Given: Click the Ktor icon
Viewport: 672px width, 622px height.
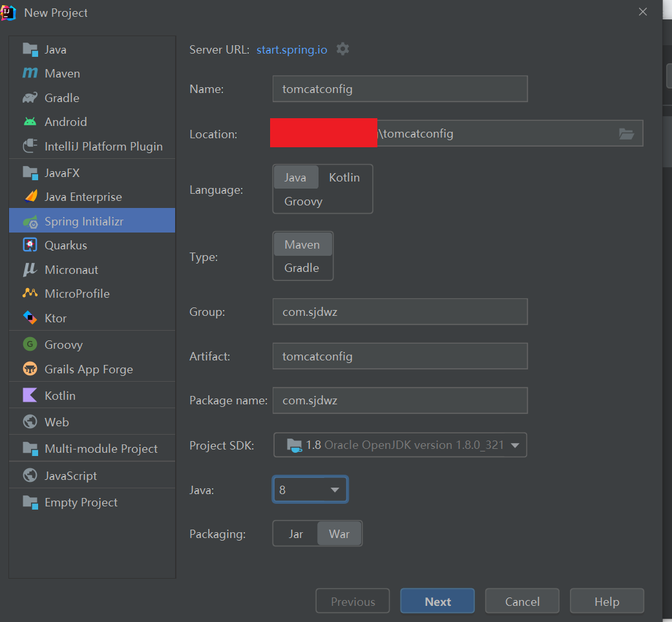Looking at the screenshot, I should [30, 318].
